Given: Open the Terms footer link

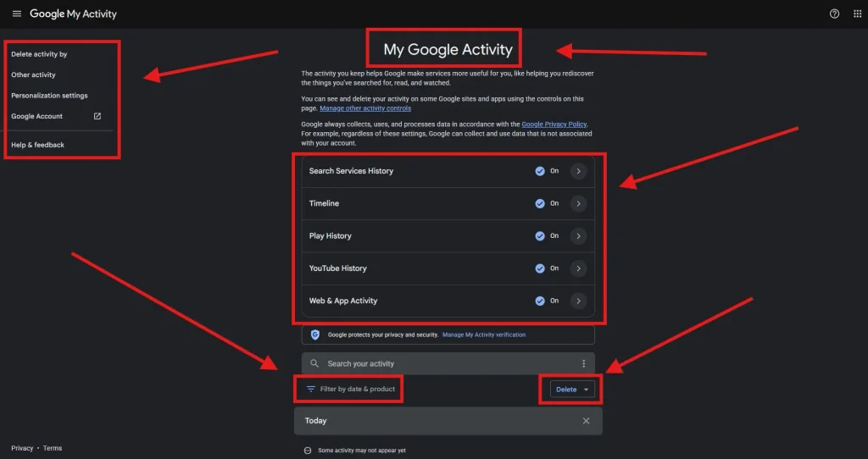Looking at the screenshot, I should click(53, 448).
